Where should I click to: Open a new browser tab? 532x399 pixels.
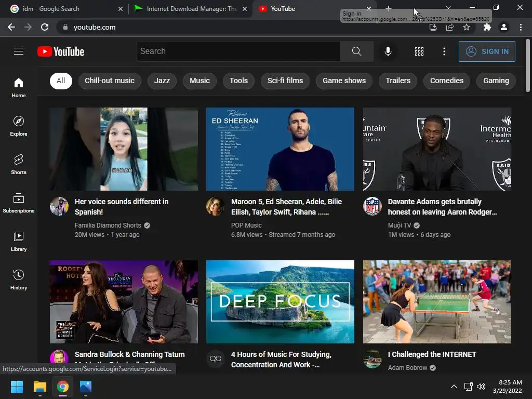(389, 8)
